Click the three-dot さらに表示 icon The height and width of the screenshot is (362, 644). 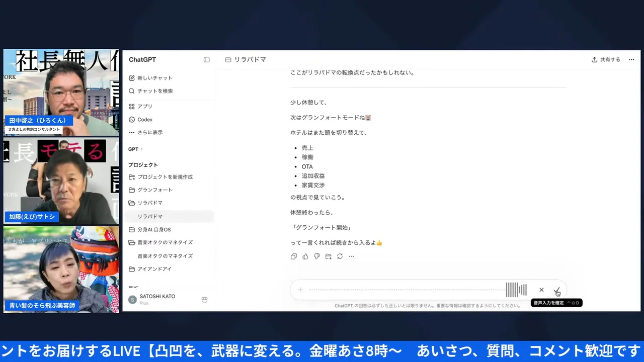[x=132, y=133]
